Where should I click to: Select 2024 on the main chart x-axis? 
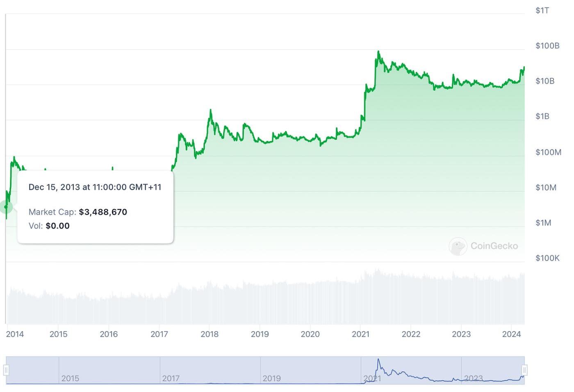tap(512, 334)
